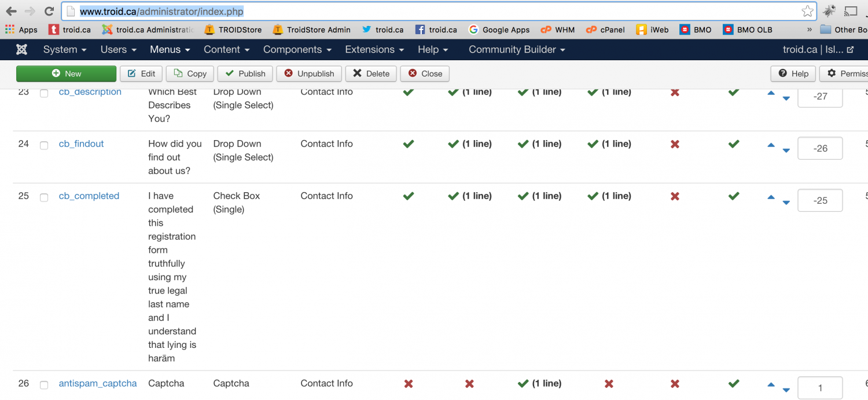Go back with the browser back arrow
The image size is (868, 400).
pos(11,11)
